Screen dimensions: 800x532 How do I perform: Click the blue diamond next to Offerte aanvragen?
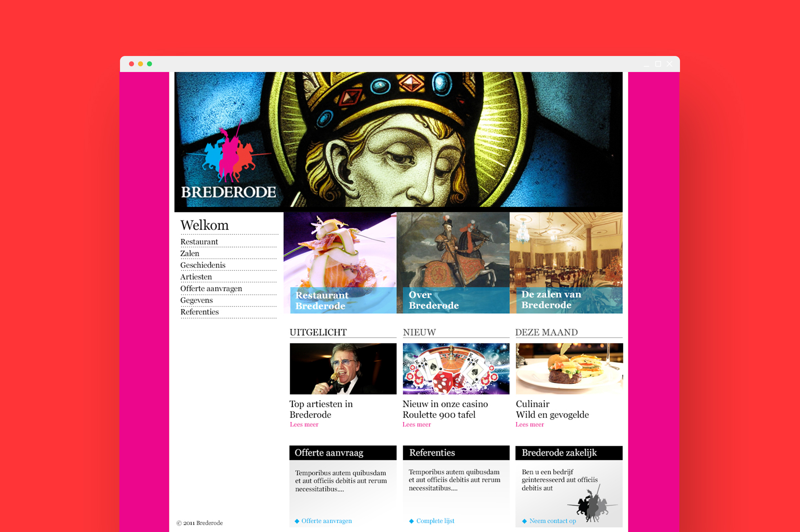pyautogui.click(x=297, y=521)
